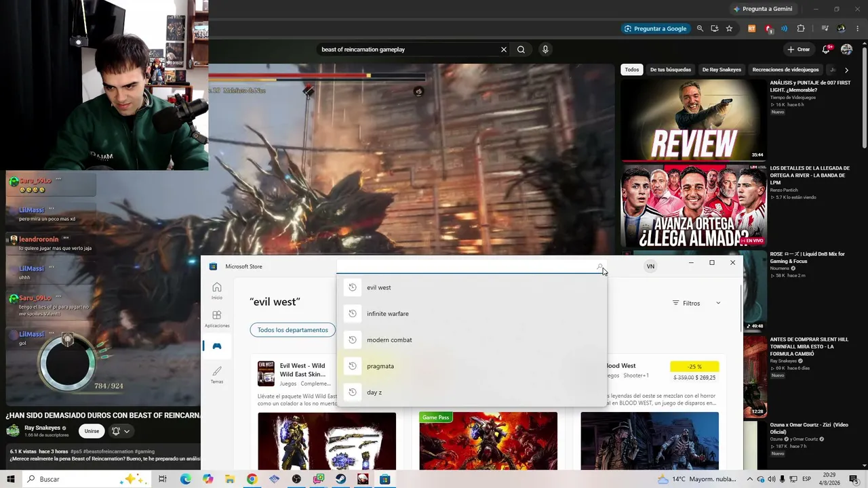The height and width of the screenshot is (488, 868).
Task: Open Temas section in Microsoft Store
Action: [216, 375]
